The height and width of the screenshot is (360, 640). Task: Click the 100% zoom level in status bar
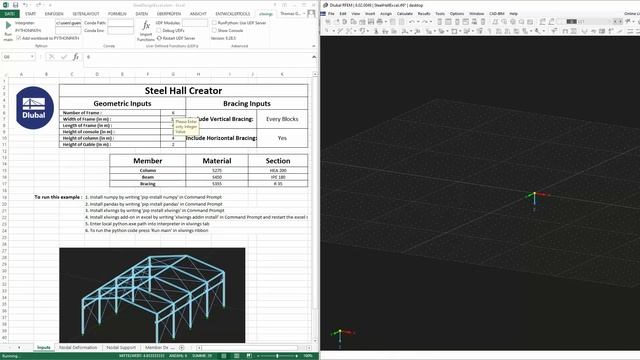(x=308, y=356)
